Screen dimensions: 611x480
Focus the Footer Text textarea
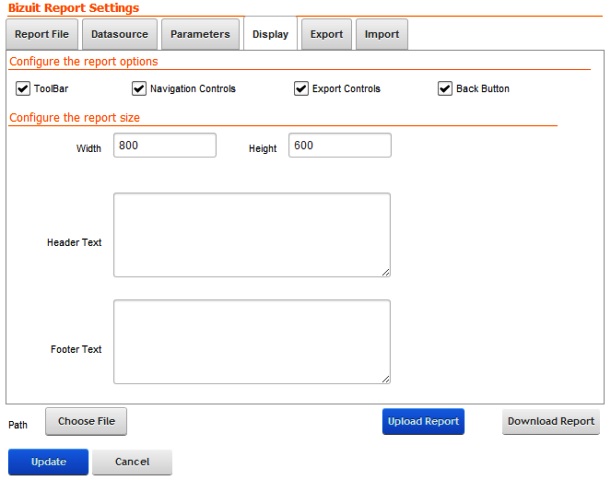click(252, 342)
